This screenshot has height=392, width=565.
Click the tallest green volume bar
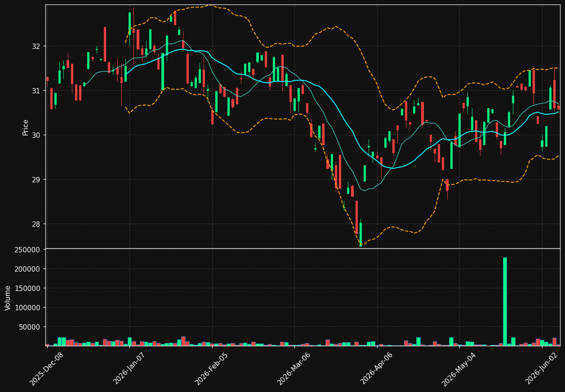505,301
